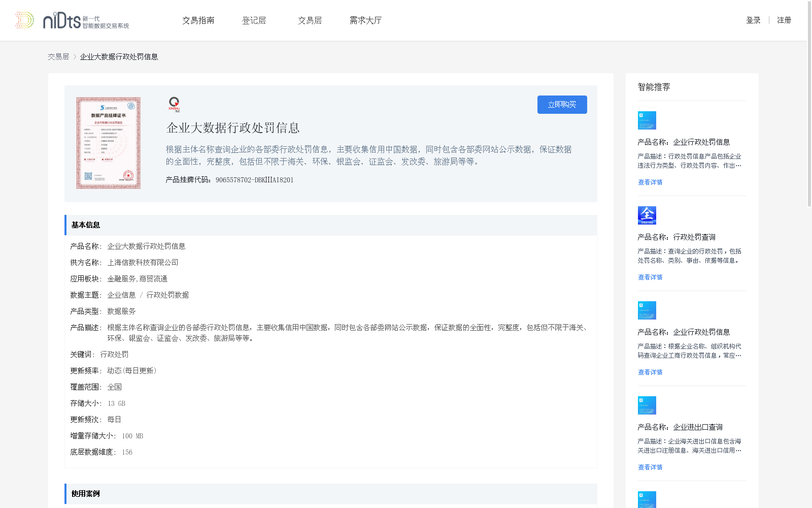
Task: Select product code 9065578702-DBKIIIAI8201
Action: click(x=255, y=180)
